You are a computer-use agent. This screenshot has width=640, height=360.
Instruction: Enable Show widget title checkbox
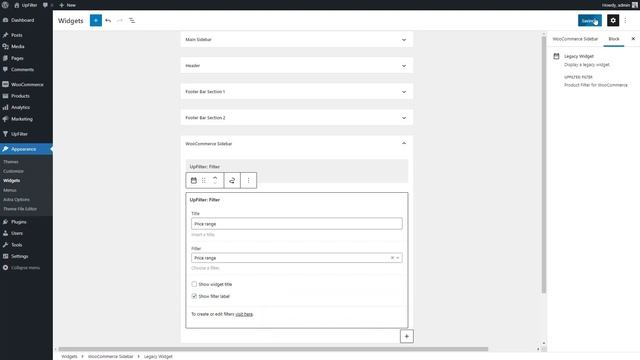(194, 284)
